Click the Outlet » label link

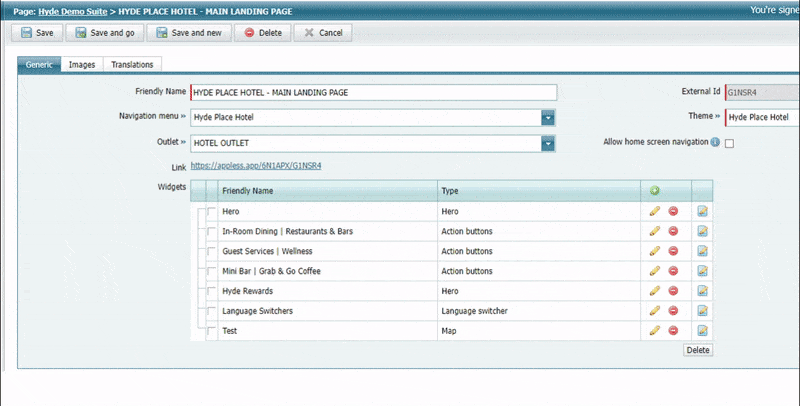(x=171, y=141)
